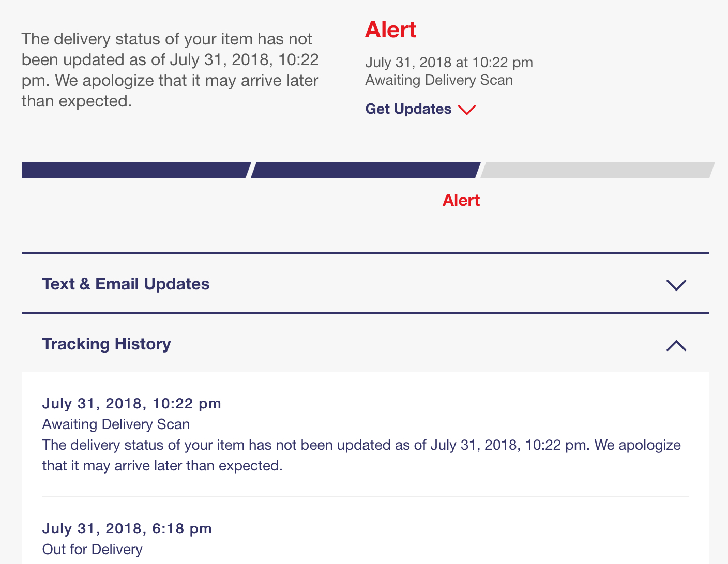The width and height of the screenshot is (728, 564).
Task: Click the apology message in Tracking History
Action: coord(361,455)
